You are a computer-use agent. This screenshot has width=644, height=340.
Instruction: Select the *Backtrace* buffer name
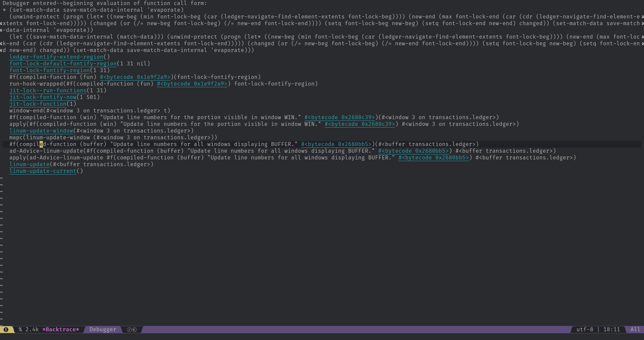click(x=61, y=329)
